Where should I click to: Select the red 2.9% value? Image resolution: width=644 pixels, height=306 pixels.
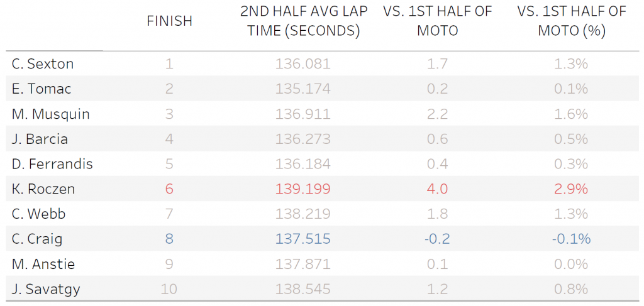571,189
